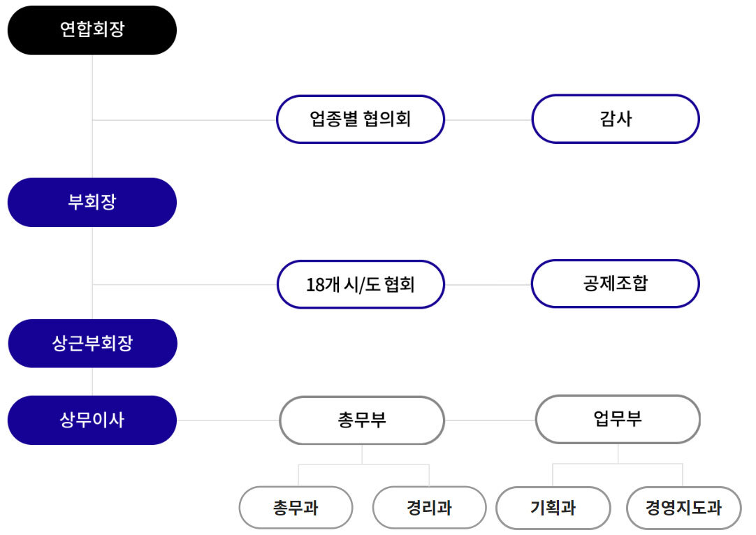Open the 기획과 sub-node
The height and width of the screenshot is (535, 756).
pyautogui.click(x=553, y=508)
